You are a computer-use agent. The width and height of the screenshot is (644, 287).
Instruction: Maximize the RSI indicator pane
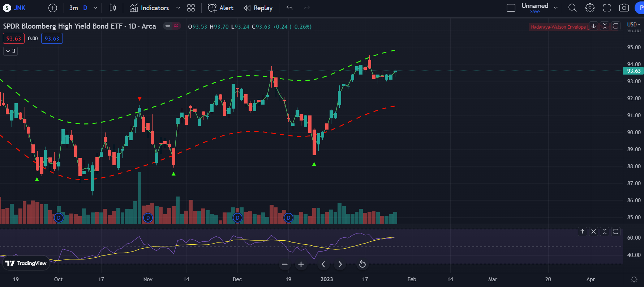pos(616,232)
